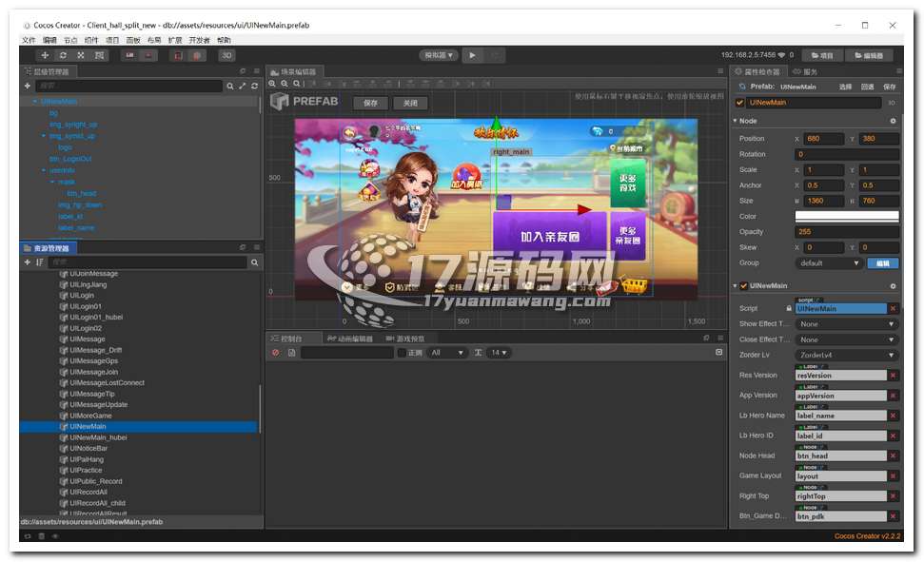This screenshot has width=924, height=562.
Task: Click the node Color white swatch
Action: click(x=847, y=216)
